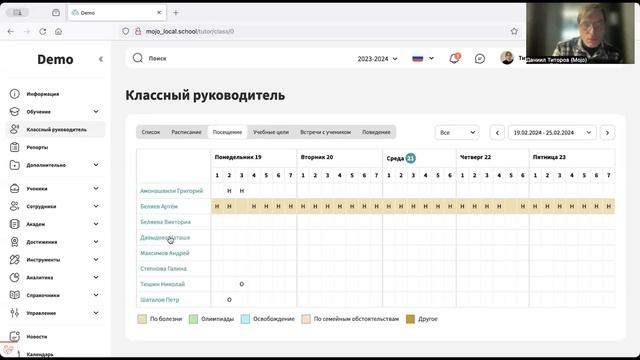Switch to the Учебные цели tab
Image resolution: width=640 pixels, height=360 pixels.
tap(271, 132)
